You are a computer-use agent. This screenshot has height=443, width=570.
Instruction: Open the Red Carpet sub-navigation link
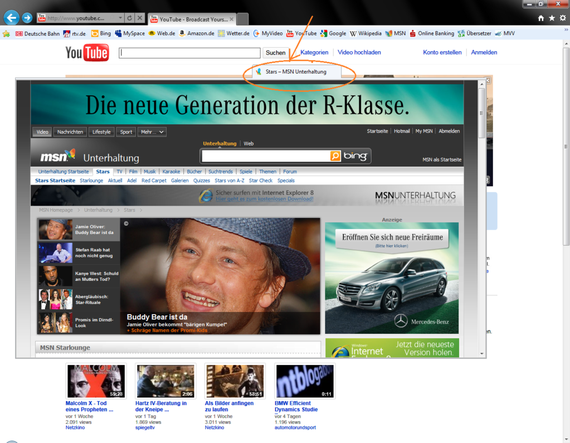(154, 181)
